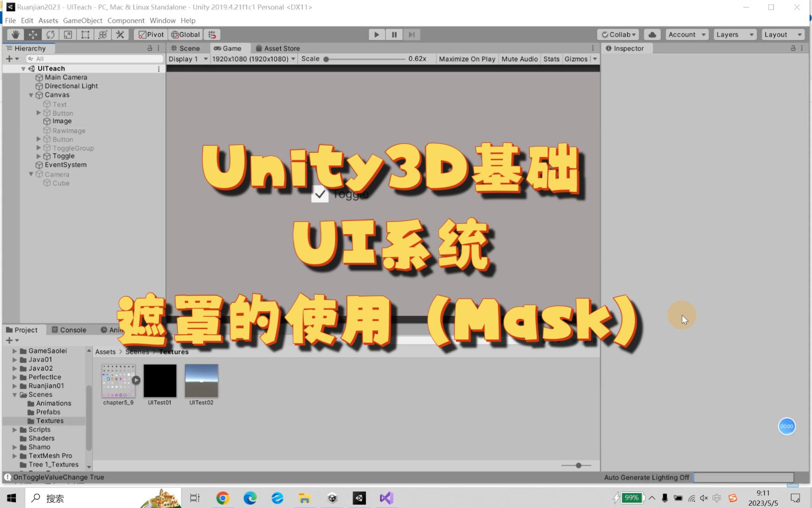Viewport: 812px width, 508px height.
Task: Switch to the Asset Store tab
Action: (x=278, y=48)
